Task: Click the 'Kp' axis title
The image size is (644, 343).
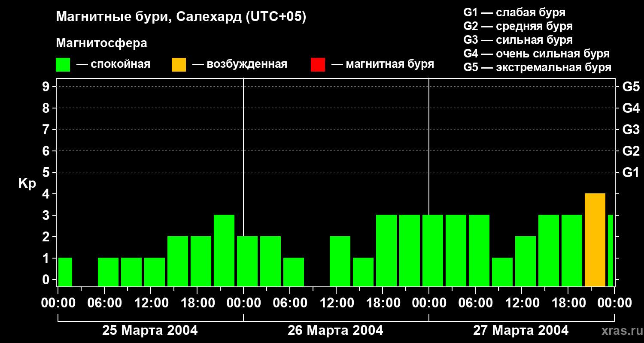Action: tap(27, 184)
